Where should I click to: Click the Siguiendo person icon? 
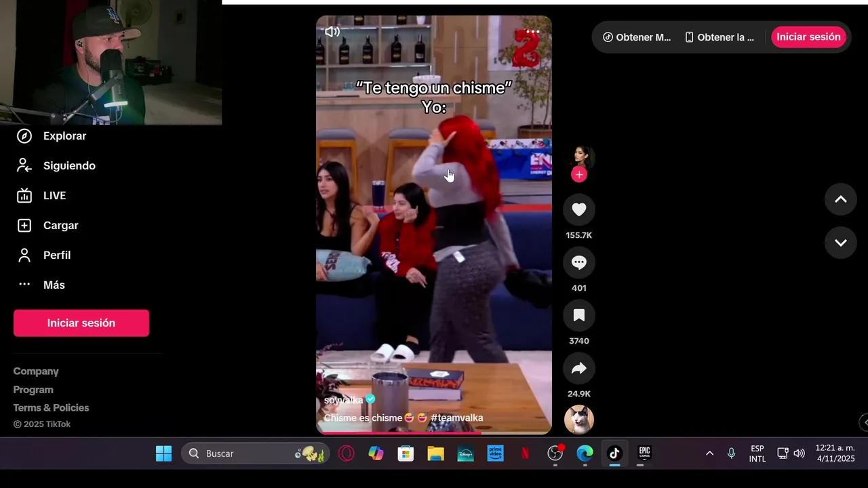click(24, 166)
